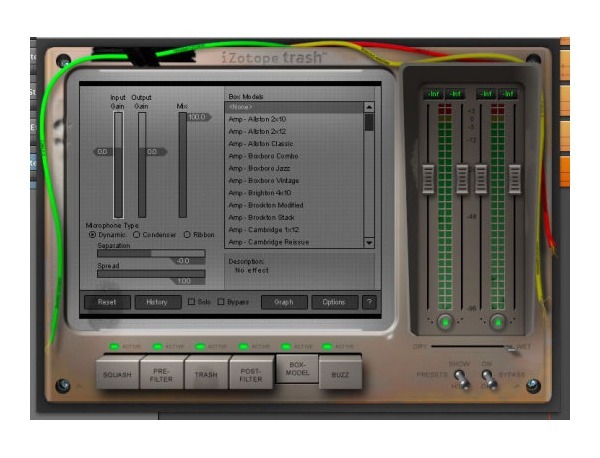600x458 pixels.
Task: Click the Separation slider bar
Action: pyautogui.click(x=151, y=253)
